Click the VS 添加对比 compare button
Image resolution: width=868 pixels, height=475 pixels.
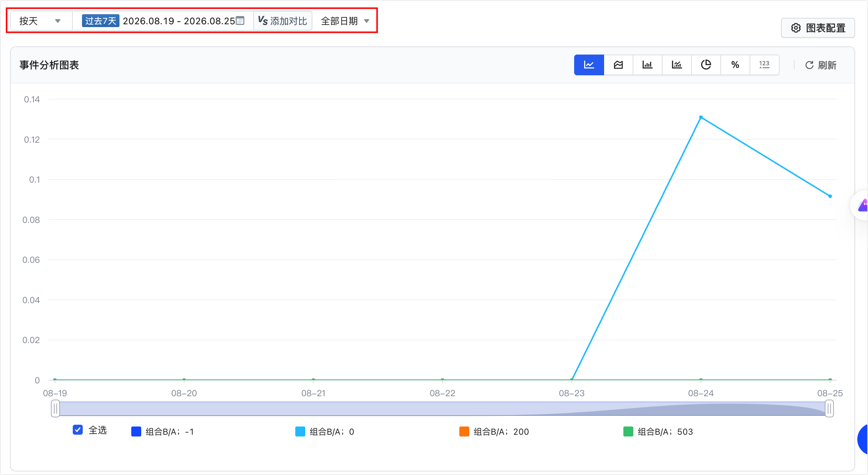283,21
